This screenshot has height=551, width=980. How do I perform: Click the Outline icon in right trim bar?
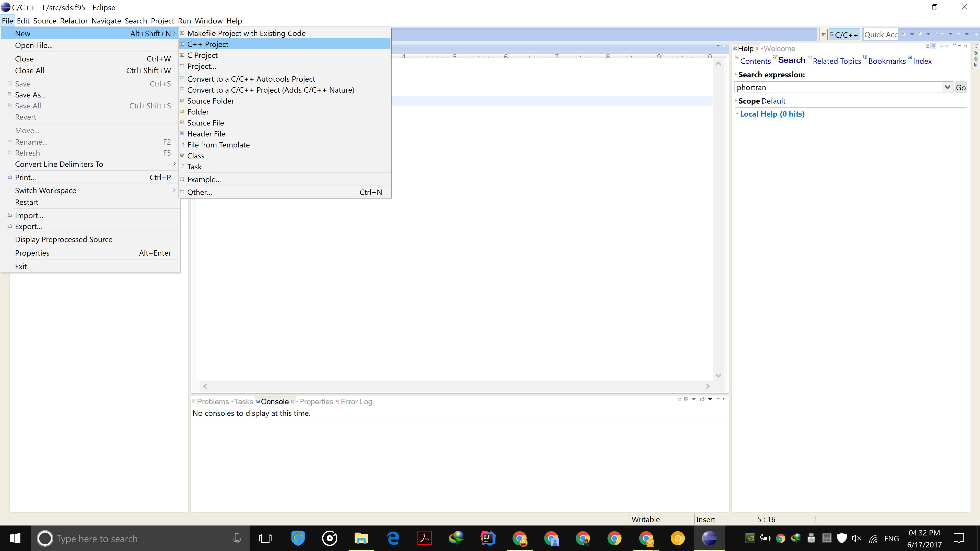tap(976, 53)
